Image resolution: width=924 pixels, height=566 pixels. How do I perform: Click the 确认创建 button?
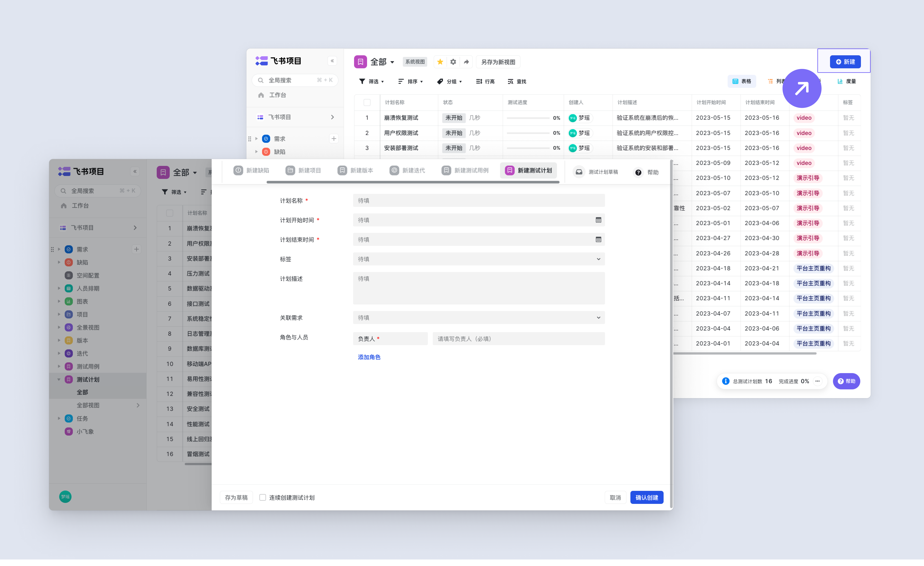coord(647,497)
